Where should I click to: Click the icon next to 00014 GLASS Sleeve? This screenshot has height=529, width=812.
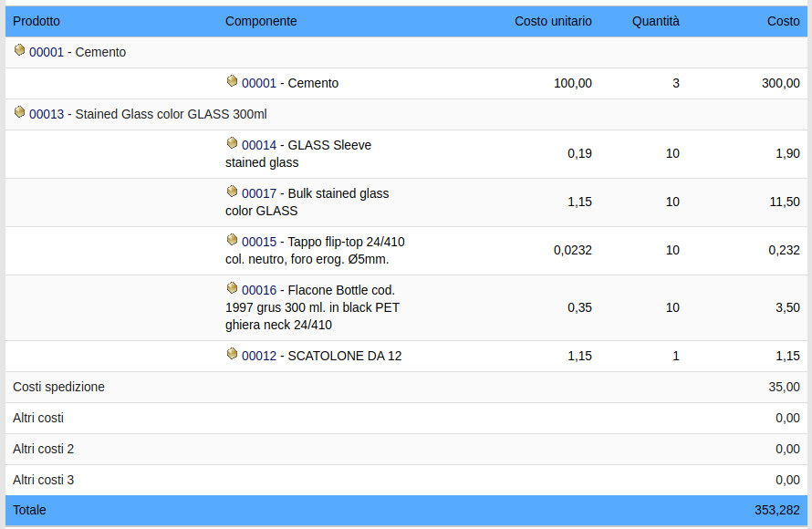232,144
